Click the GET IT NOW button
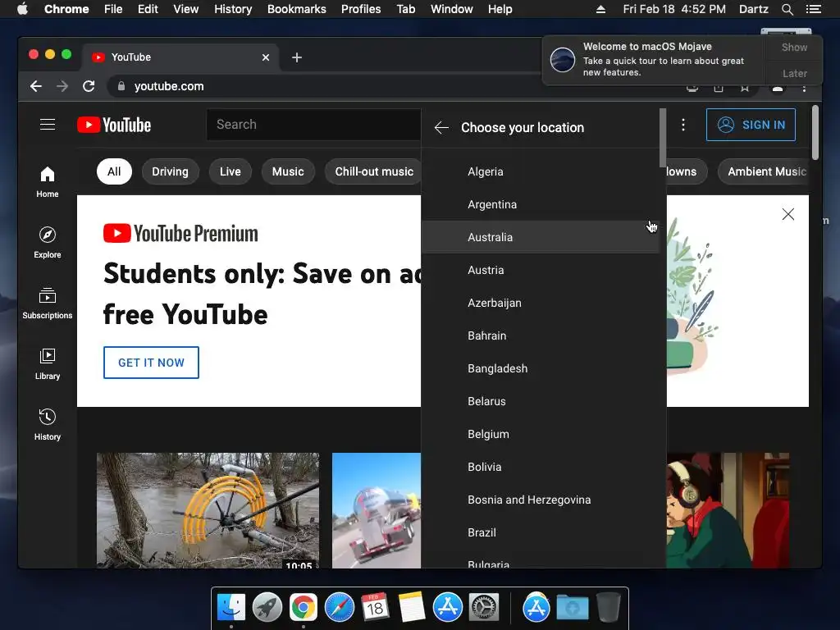 coord(151,363)
